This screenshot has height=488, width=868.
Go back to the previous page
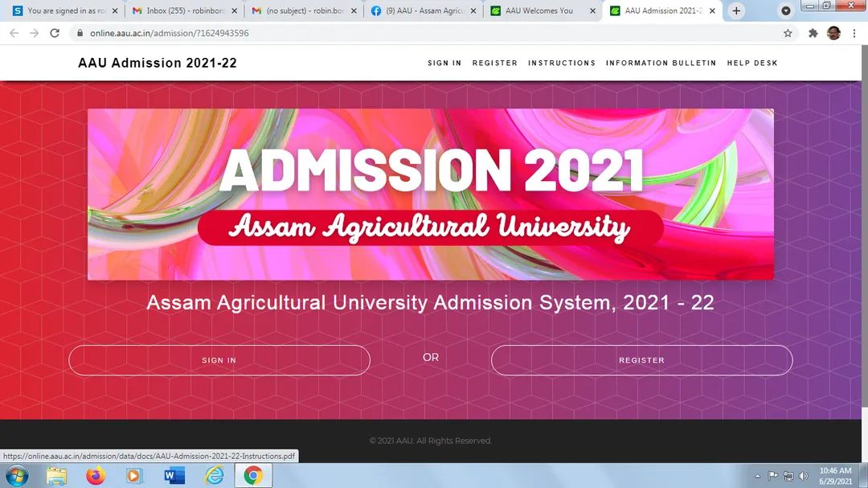coord(14,33)
